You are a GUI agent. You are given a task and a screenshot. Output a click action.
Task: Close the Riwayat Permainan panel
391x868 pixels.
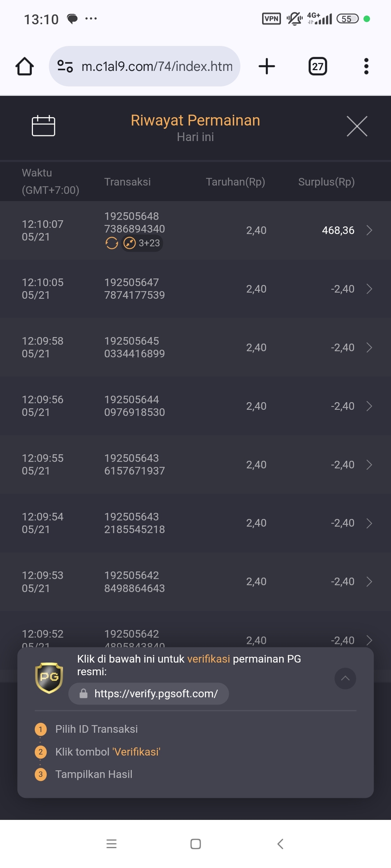pos(357,126)
